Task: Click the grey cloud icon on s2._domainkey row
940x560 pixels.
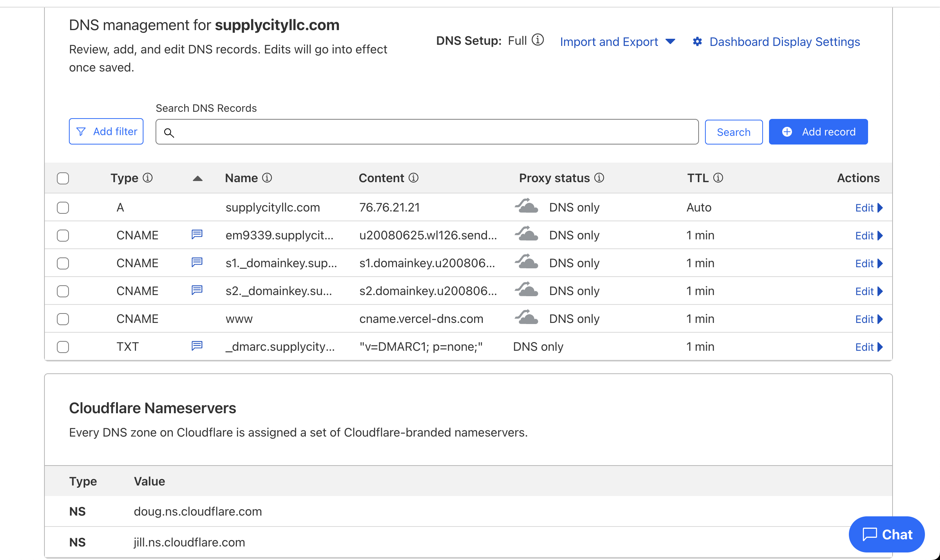Action: (526, 290)
